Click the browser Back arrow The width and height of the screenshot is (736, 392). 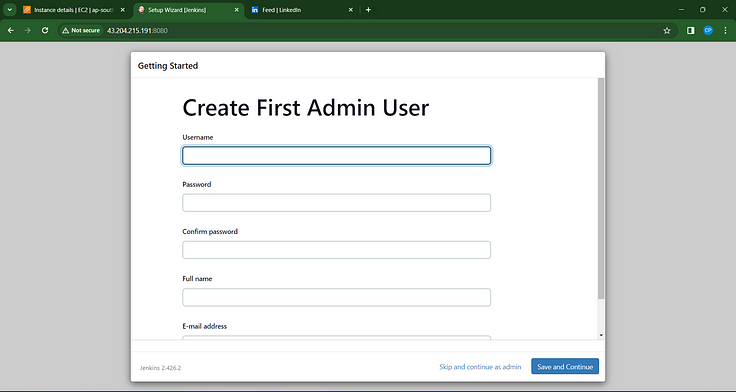click(x=10, y=31)
